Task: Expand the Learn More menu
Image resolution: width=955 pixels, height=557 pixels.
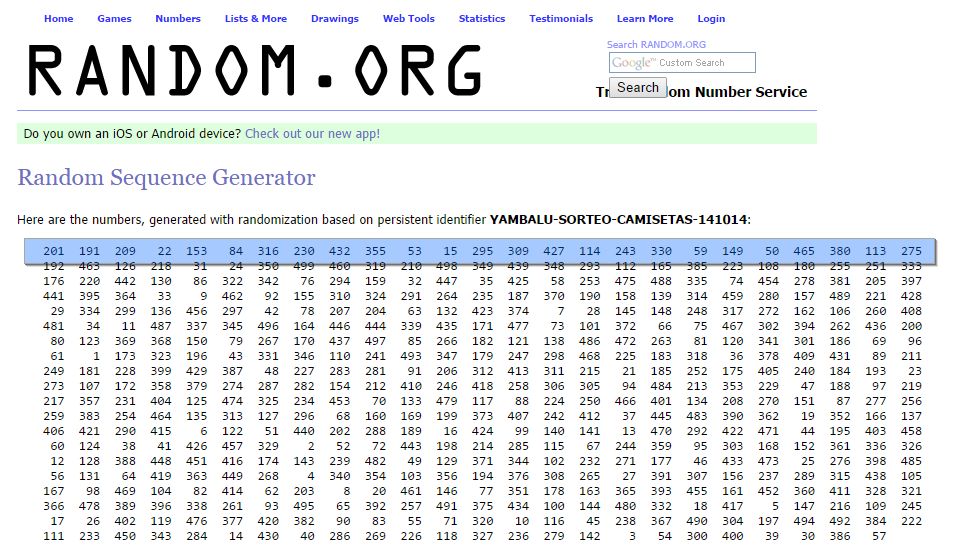Action: 645,18
